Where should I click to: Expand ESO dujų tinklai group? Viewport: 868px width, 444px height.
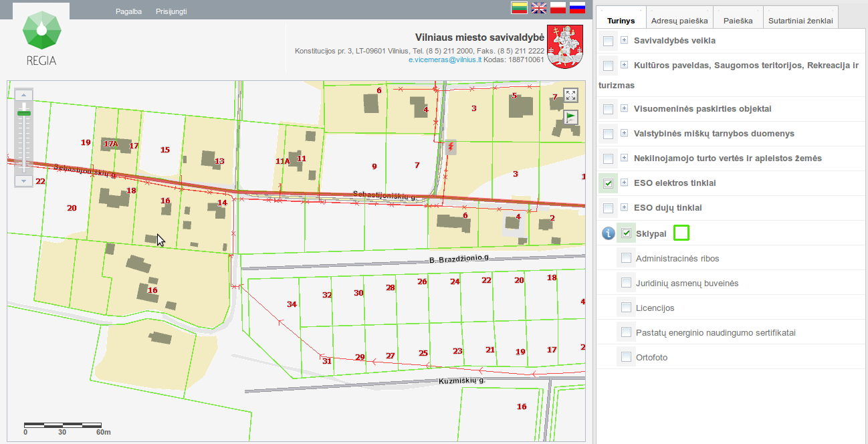tap(625, 207)
